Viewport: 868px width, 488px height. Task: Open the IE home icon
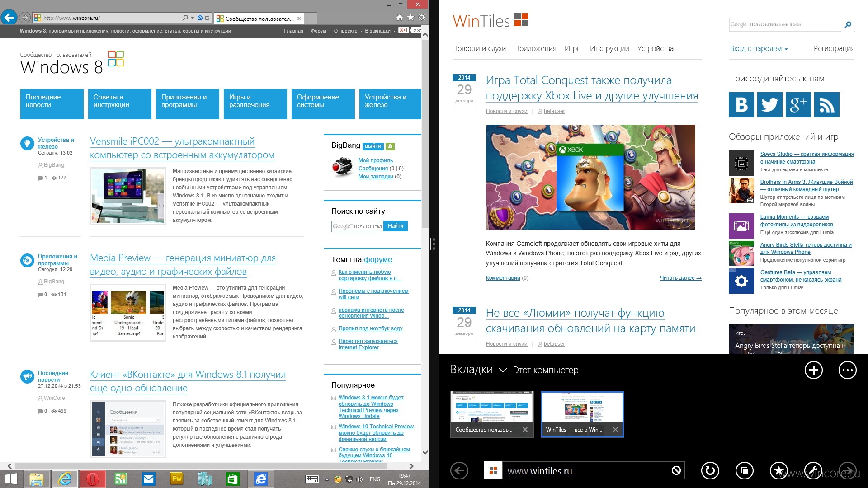pos(399,18)
